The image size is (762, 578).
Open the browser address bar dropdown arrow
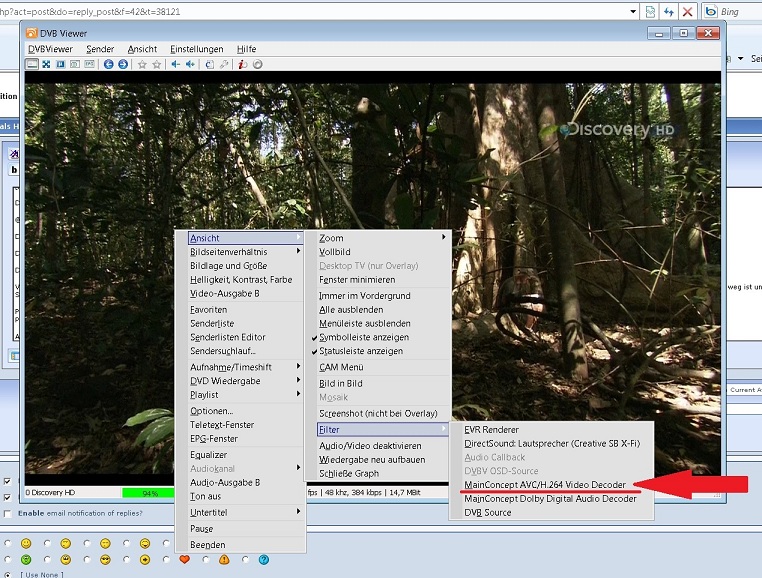pos(633,12)
